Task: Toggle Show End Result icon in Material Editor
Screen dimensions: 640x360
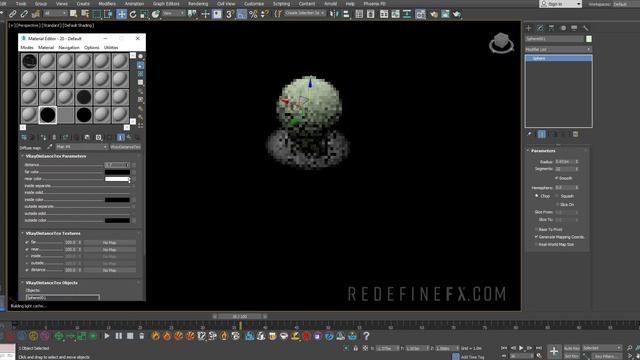Action: tap(120, 138)
